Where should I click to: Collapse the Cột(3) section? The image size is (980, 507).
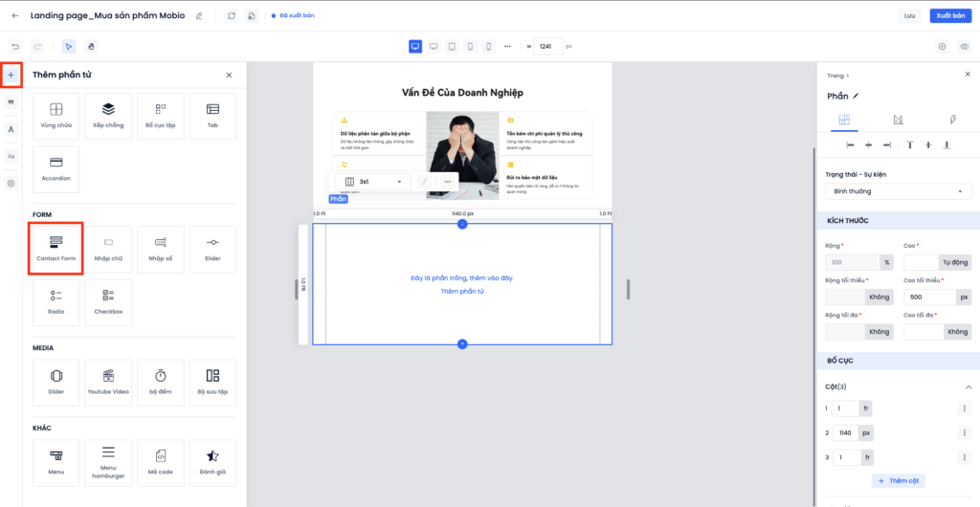(x=968, y=386)
